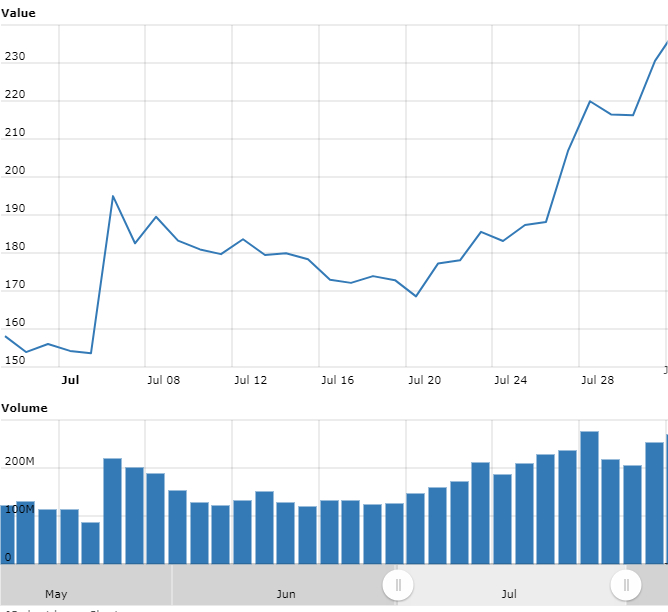This screenshot has width=668, height=612.
Task: Click the Jul 08 axis label
Action: point(164,380)
